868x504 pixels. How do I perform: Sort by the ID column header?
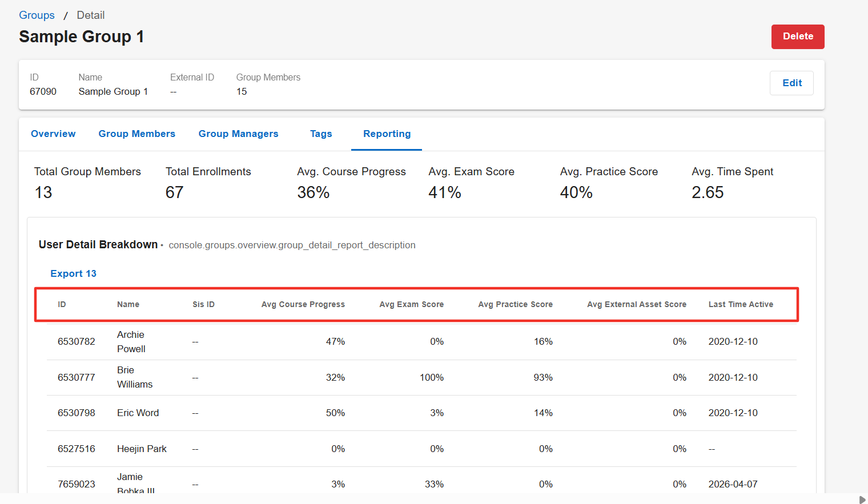click(x=62, y=304)
